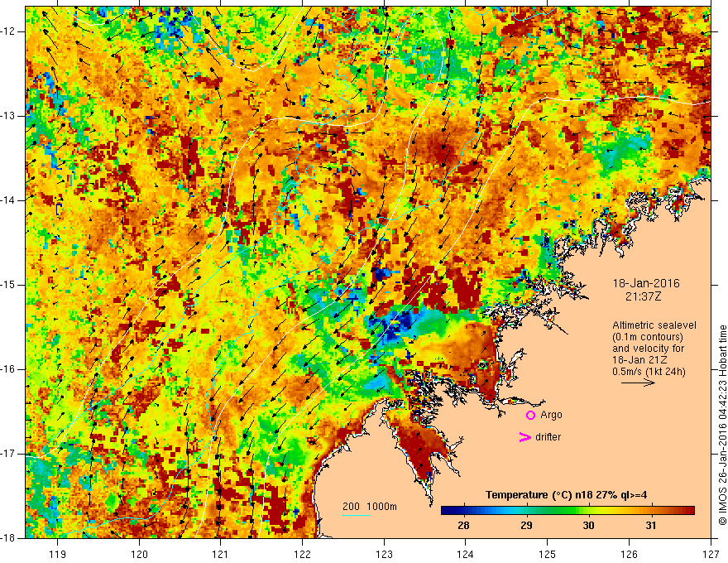728x563 pixels.
Task: Click the '121' longitude axis label
Action: tap(220, 554)
